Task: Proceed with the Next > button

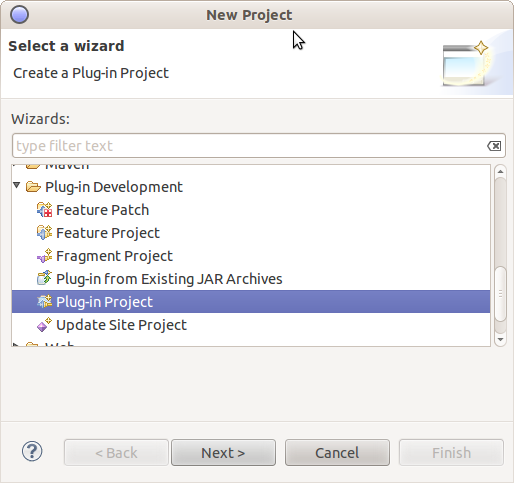Action: click(223, 453)
